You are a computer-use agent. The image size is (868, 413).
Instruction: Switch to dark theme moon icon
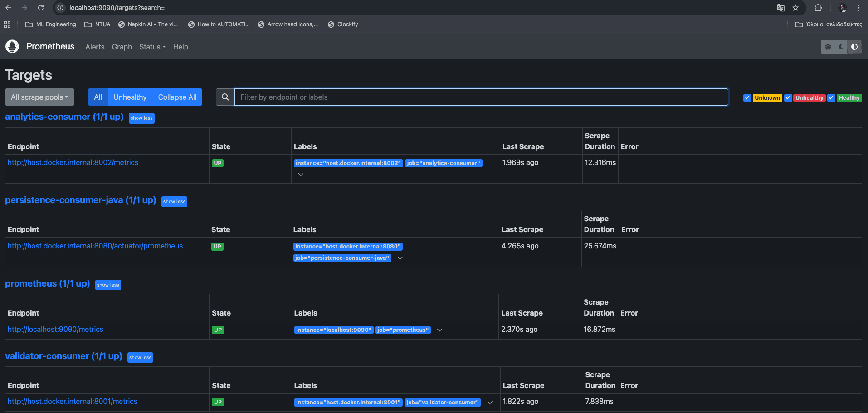pyautogui.click(x=841, y=47)
